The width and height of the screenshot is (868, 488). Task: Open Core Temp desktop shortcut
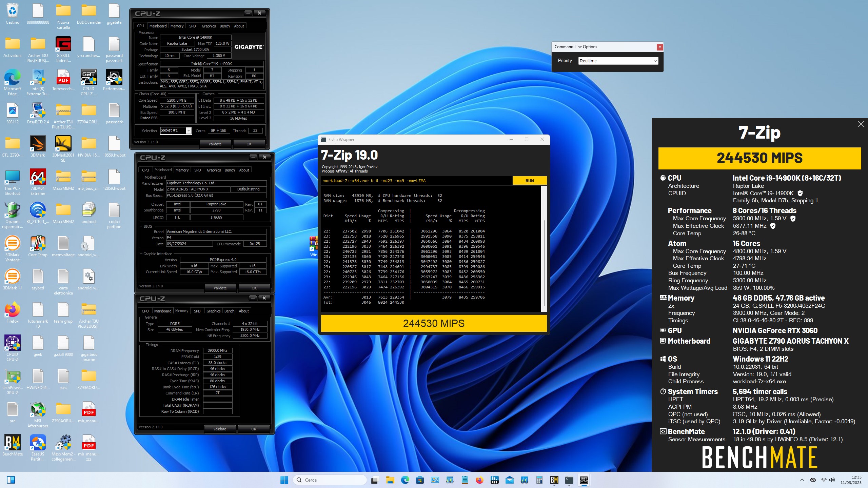(38, 246)
